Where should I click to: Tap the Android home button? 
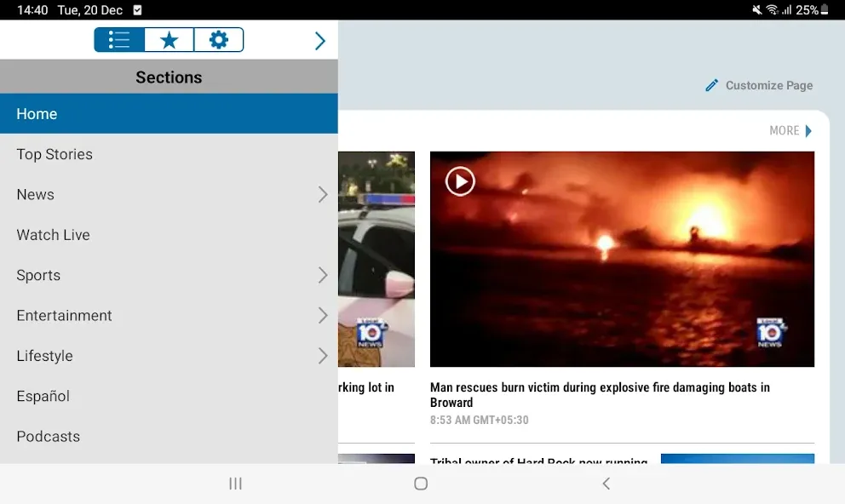pos(421,484)
